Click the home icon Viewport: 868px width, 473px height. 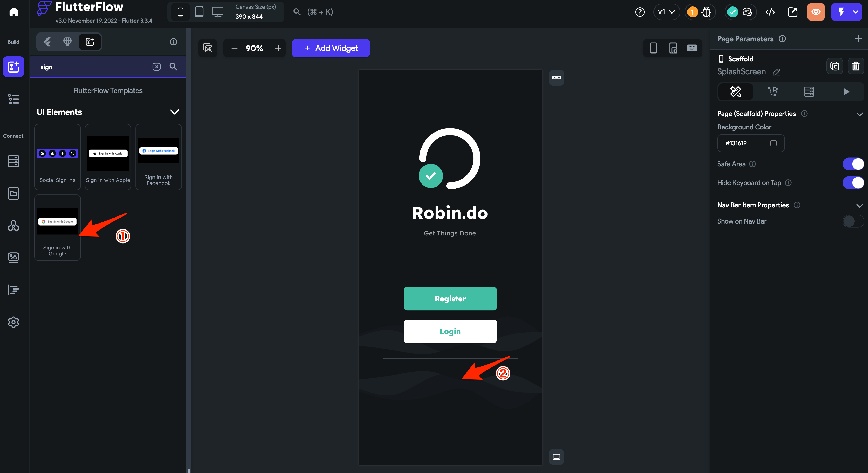[14, 12]
